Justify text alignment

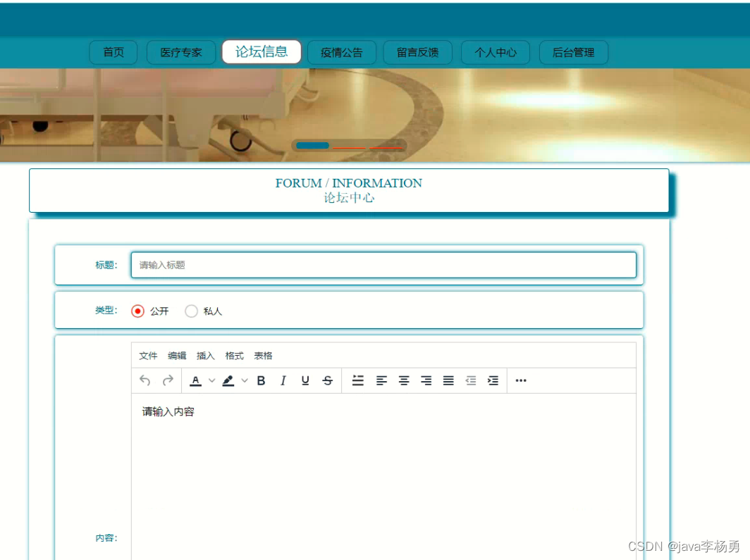(x=448, y=380)
